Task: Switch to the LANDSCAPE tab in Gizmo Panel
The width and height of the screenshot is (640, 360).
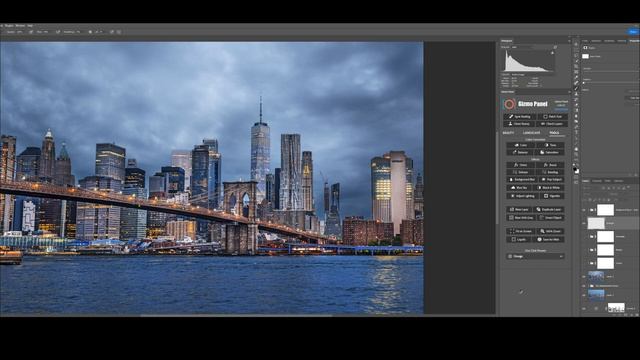Action: click(531, 133)
